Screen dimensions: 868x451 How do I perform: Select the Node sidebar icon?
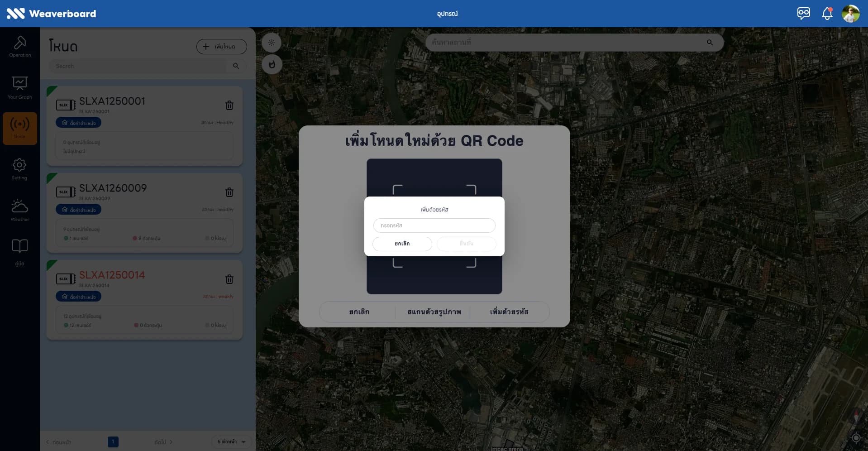(x=20, y=129)
